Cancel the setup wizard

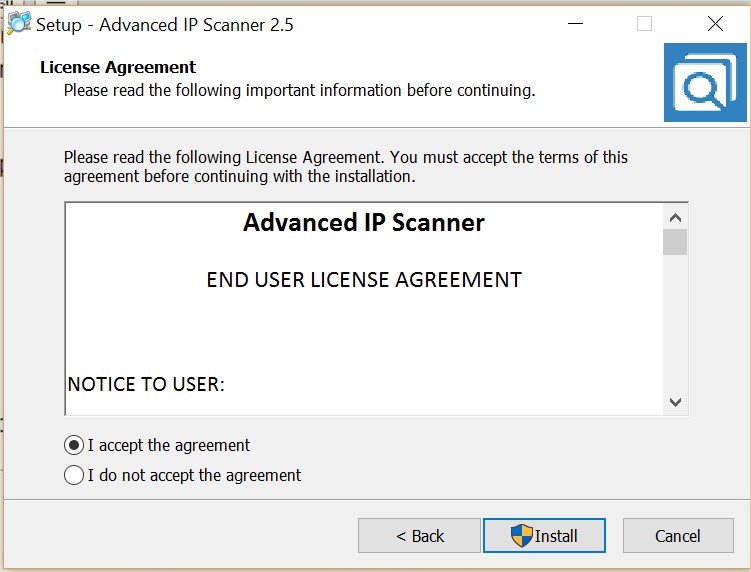pyautogui.click(x=677, y=536)
